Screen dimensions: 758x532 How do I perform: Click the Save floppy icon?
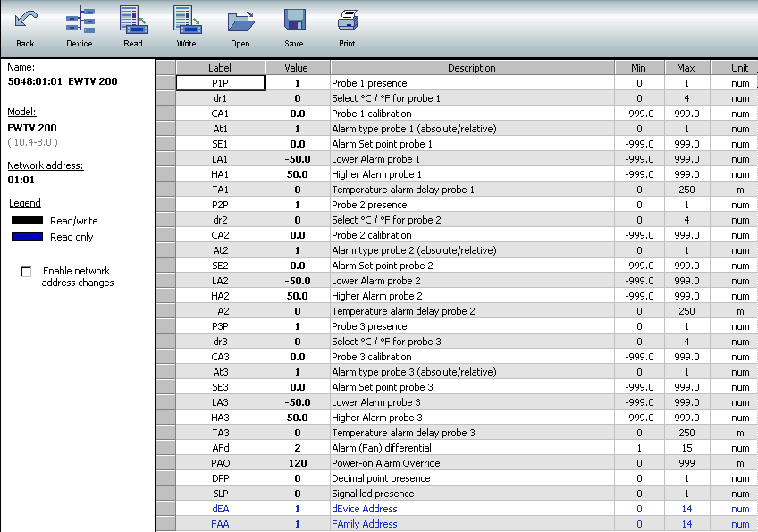coord(294,21)
